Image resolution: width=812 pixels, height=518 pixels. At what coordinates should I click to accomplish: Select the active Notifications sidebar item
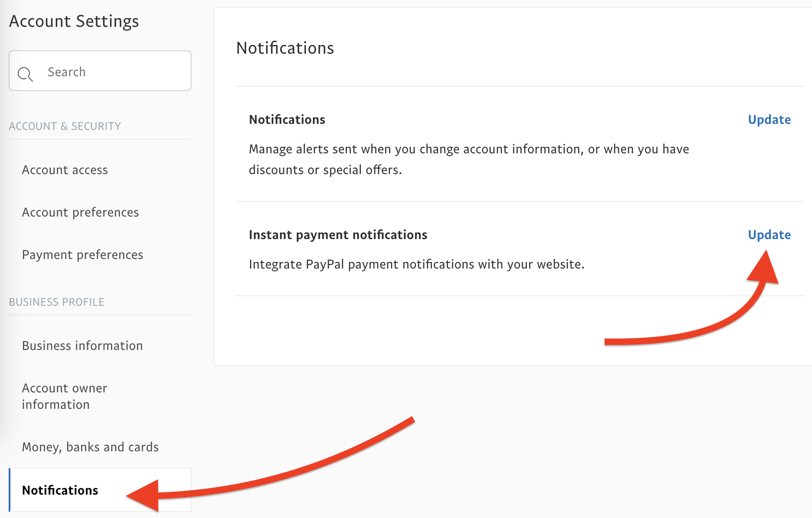pos(60,490)
